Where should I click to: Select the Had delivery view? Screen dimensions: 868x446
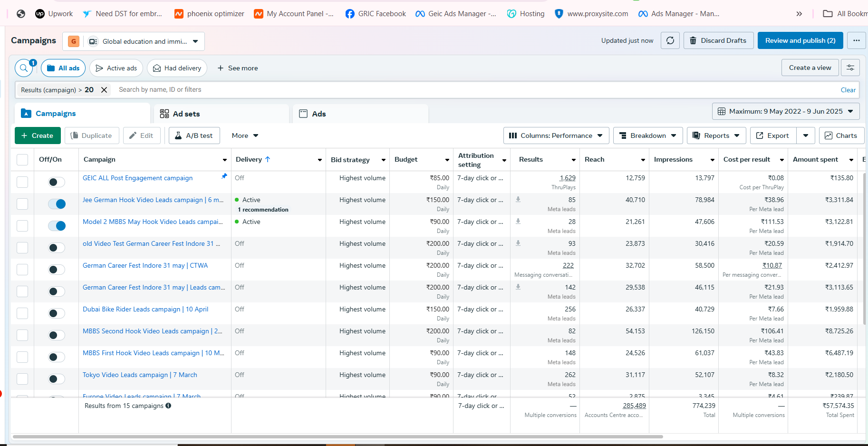(177, 68)
